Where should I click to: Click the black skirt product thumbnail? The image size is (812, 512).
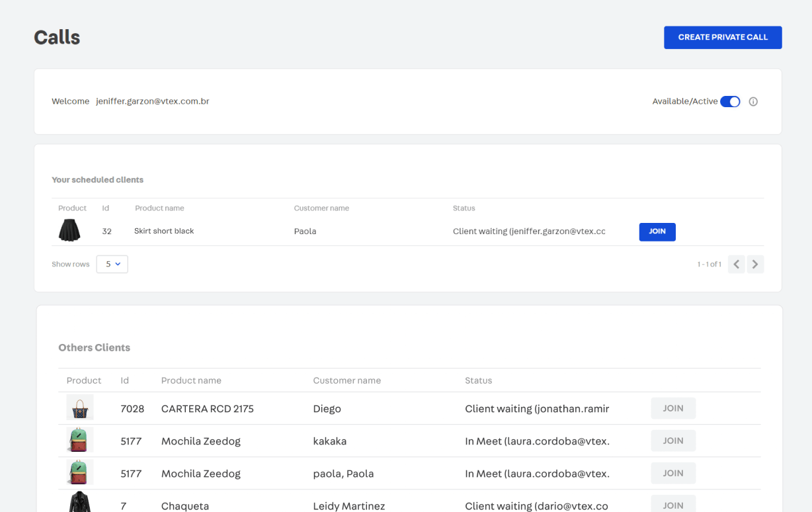click(x=69, y=231)
